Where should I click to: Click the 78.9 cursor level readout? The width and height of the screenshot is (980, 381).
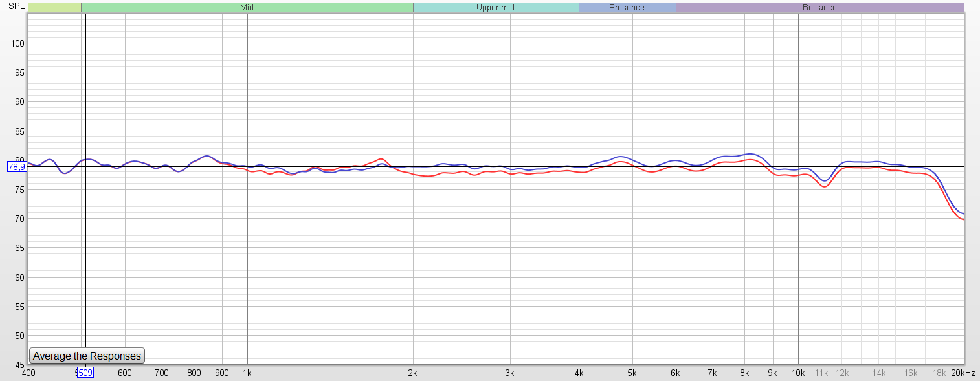[16, 167]
